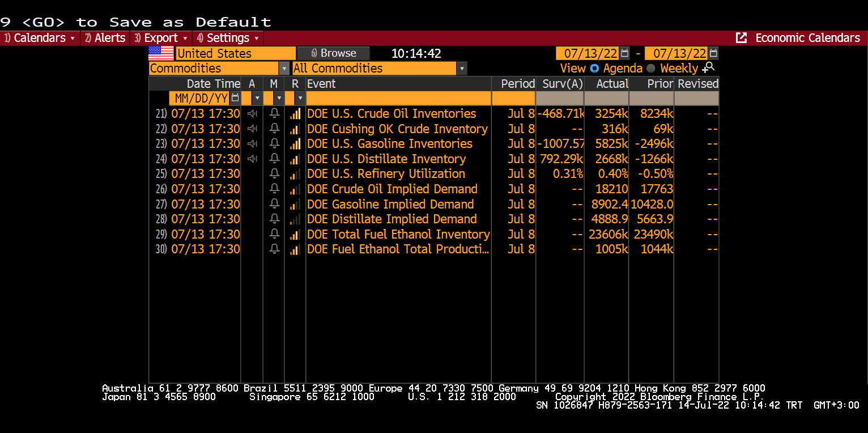The width and height of the screenshot is (868, 433).
Task: Click speaker icon for Gasoline Inventories row
Action: point(252,144)
